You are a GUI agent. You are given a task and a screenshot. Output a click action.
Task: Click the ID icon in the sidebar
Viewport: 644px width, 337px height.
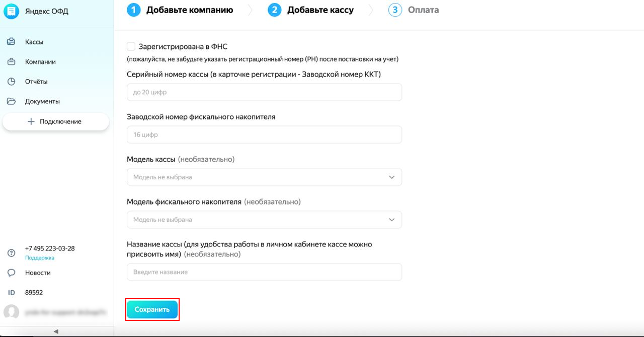click(11, 293)
